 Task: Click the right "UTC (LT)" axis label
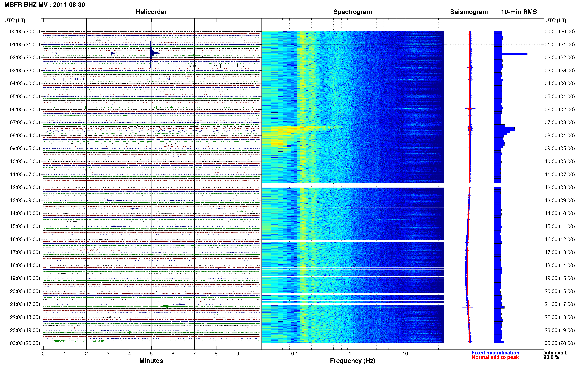point(556,20)
